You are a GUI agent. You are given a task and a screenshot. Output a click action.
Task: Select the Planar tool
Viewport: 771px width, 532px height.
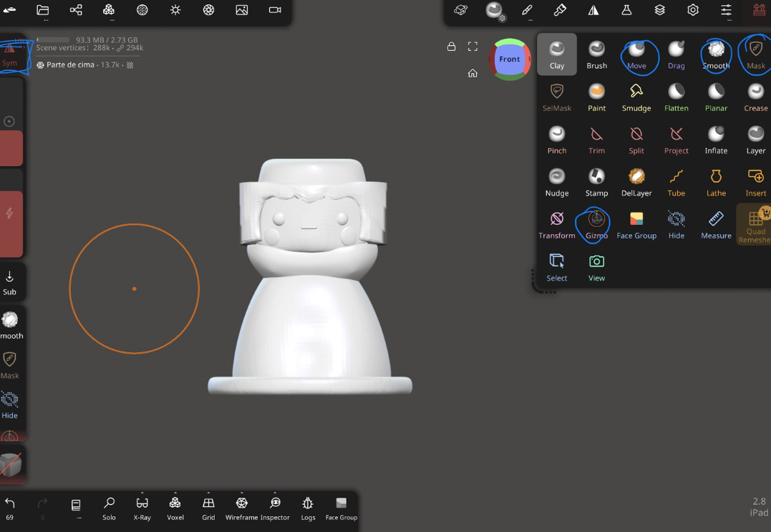[716, 97]
